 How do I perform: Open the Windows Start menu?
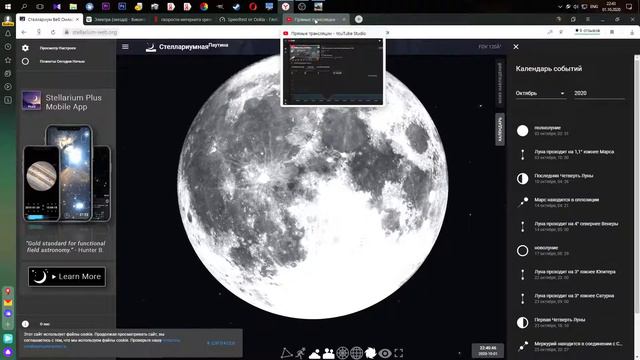(x=8, y=7)
